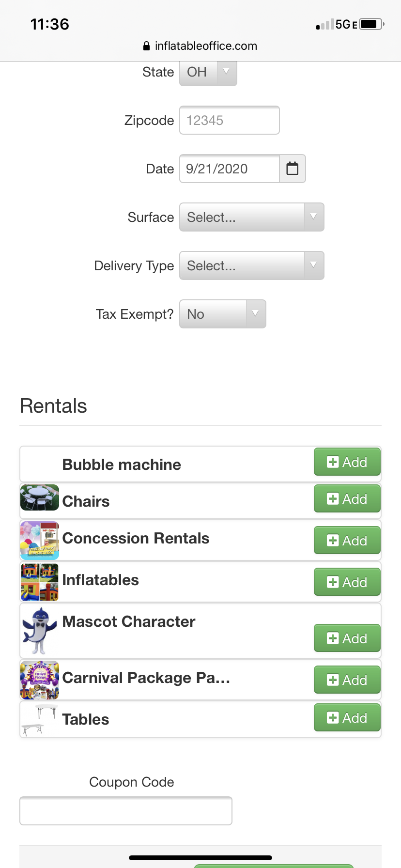Image resolution: width=401 pixels, height=868 pixels.
Task: Click into the Coupon Code field
Action: point(125,810)
